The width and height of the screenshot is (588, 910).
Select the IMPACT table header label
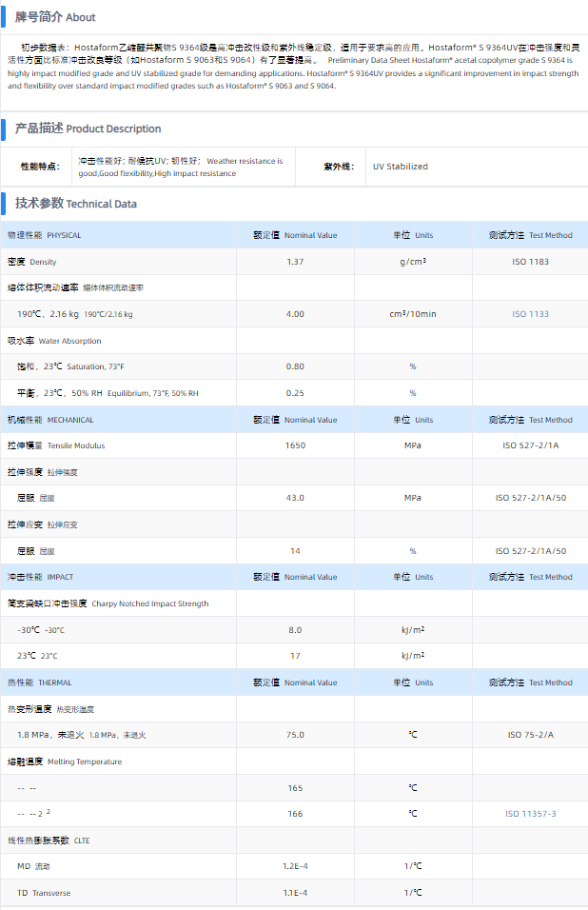[x=41, y=577]
